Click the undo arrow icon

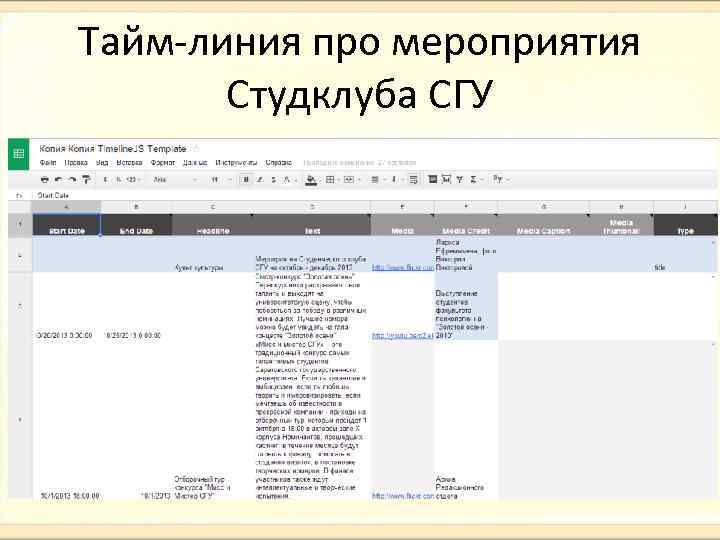tap(58, 180)
